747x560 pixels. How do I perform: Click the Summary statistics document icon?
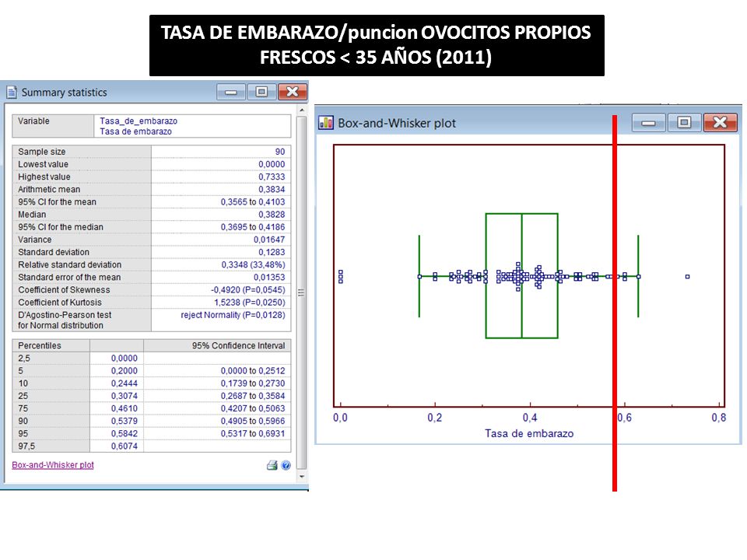click(12, 92)
